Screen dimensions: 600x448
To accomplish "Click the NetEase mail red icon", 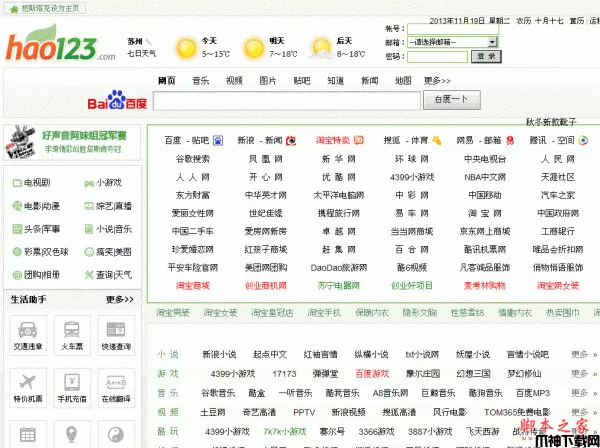I will pyautogui.click(x=510, y=140).
